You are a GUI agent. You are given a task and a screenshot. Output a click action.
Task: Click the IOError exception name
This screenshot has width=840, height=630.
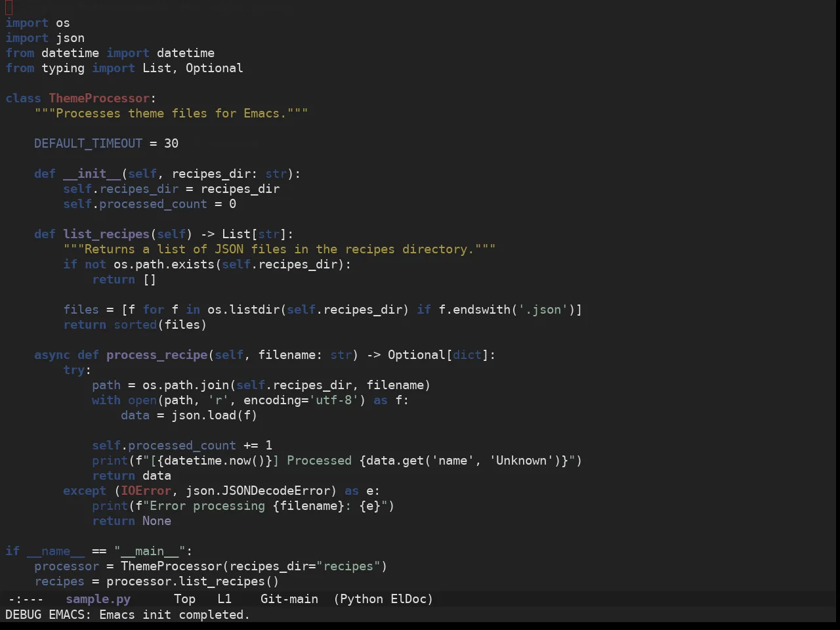pos(146,491)
